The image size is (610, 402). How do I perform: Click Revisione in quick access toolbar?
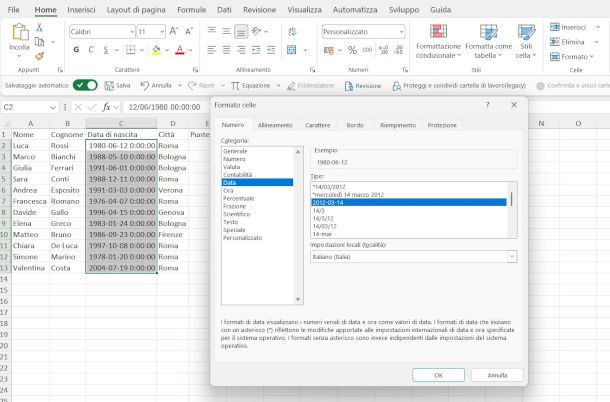363,86
